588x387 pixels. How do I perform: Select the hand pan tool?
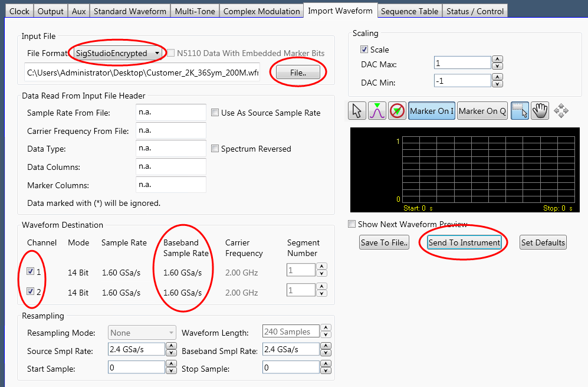pyautogui.click(x=540, y=111)
